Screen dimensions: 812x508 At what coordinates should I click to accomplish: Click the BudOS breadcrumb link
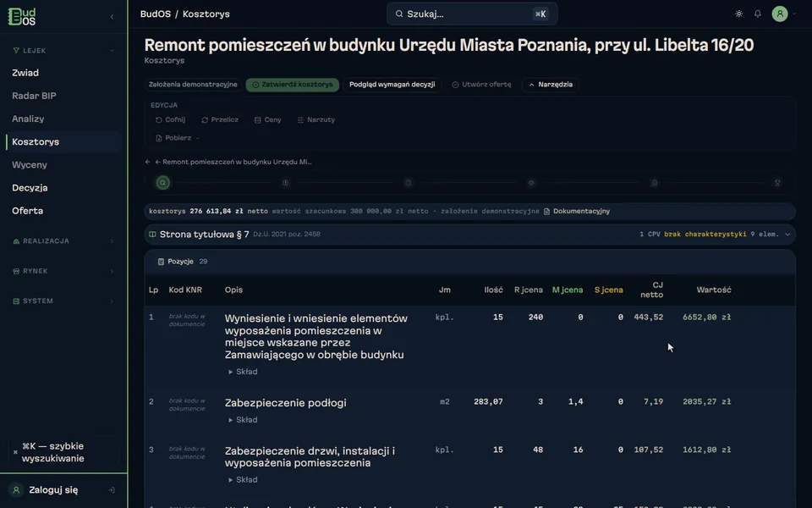tap(156, 14)
